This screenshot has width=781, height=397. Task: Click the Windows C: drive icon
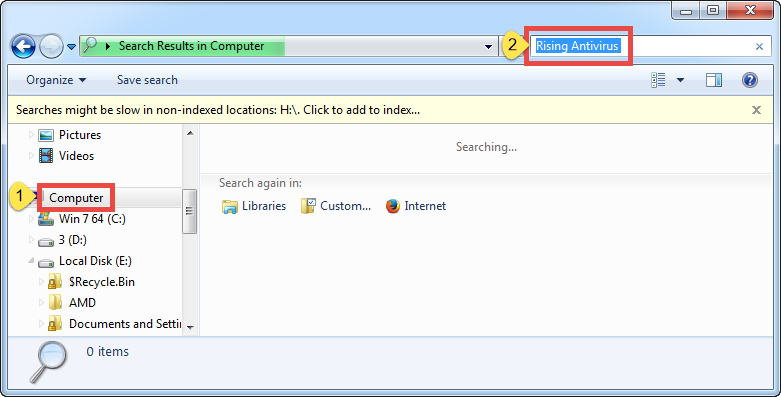point(46,218)
